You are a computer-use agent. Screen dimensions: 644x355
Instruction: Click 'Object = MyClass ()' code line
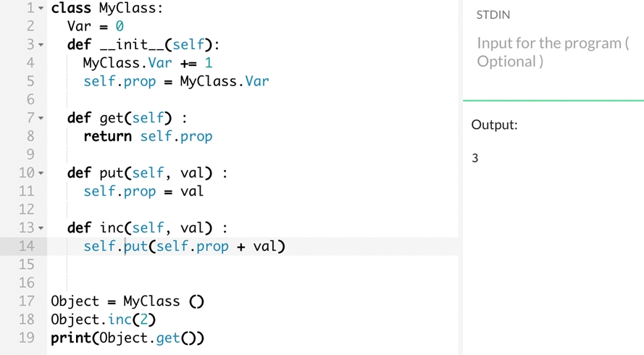127,301
